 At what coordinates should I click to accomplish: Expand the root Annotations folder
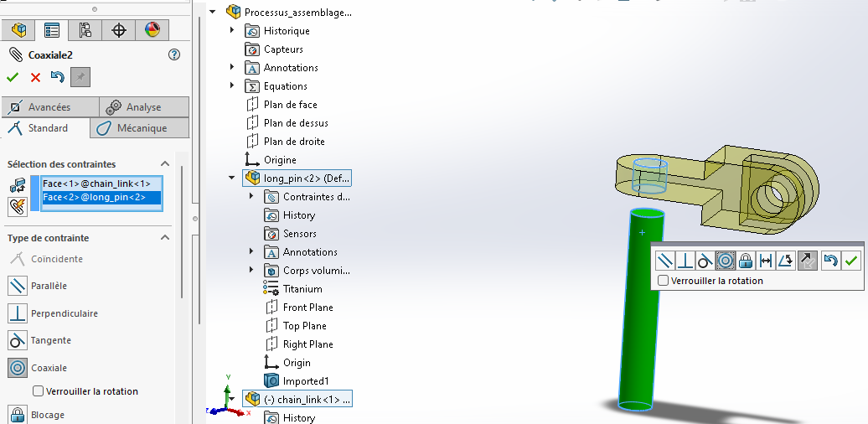click(232, 68)
